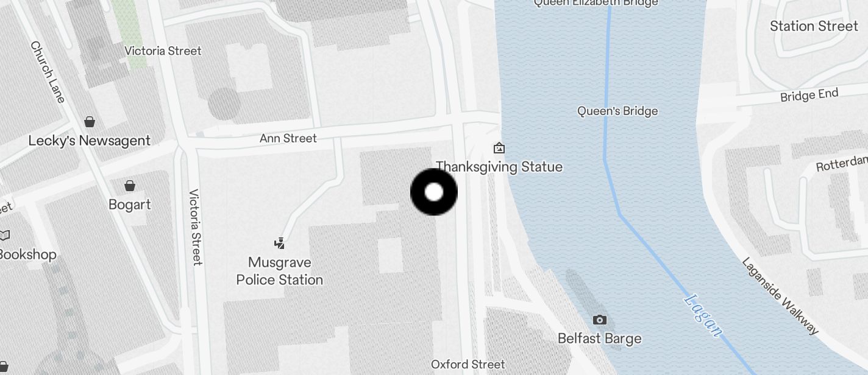Open Lecky's Newsagent place label

[90, 141]
